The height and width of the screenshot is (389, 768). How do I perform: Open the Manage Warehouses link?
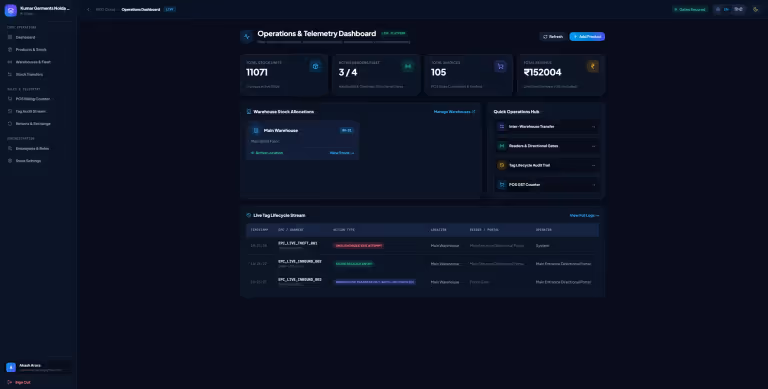click(x=454, y=112)
